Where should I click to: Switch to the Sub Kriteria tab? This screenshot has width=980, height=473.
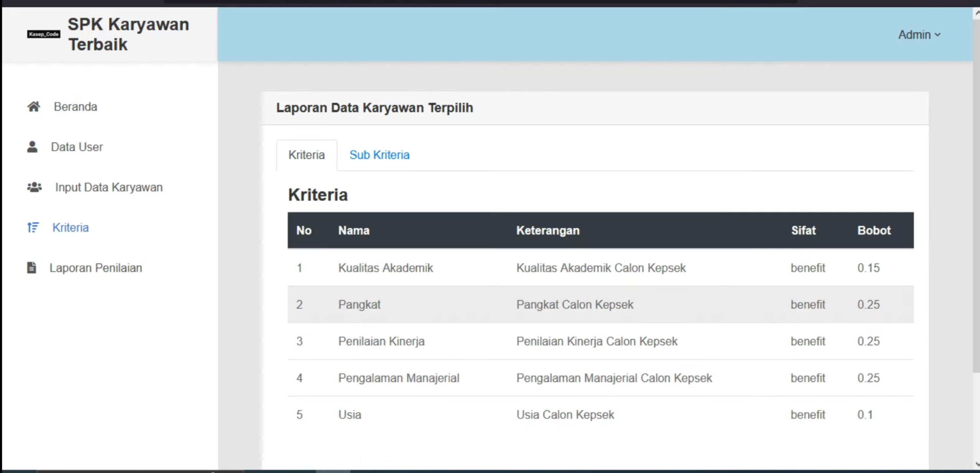[x=379, y=155]
